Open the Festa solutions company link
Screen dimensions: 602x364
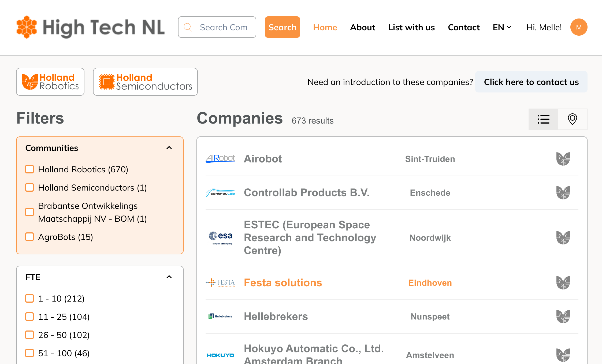pos(283,283)
